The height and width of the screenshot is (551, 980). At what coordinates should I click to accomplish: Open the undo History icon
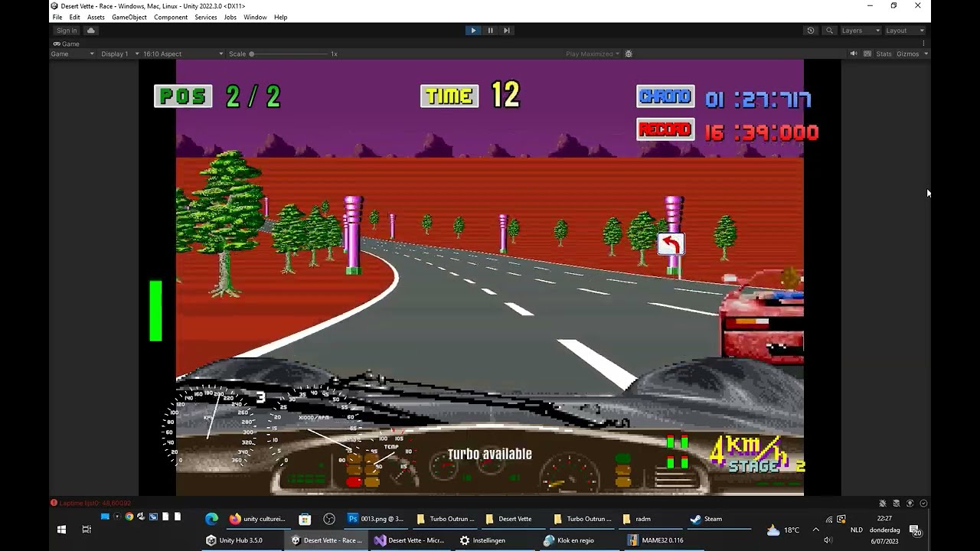click(x=811, y=31)
